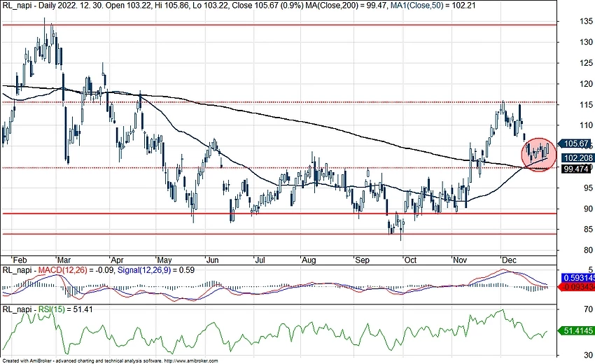The height and width of the screenshot is (364, 595).
Task: Select the 99.474 MA200 value label
Action: click(x=577, y=169)
